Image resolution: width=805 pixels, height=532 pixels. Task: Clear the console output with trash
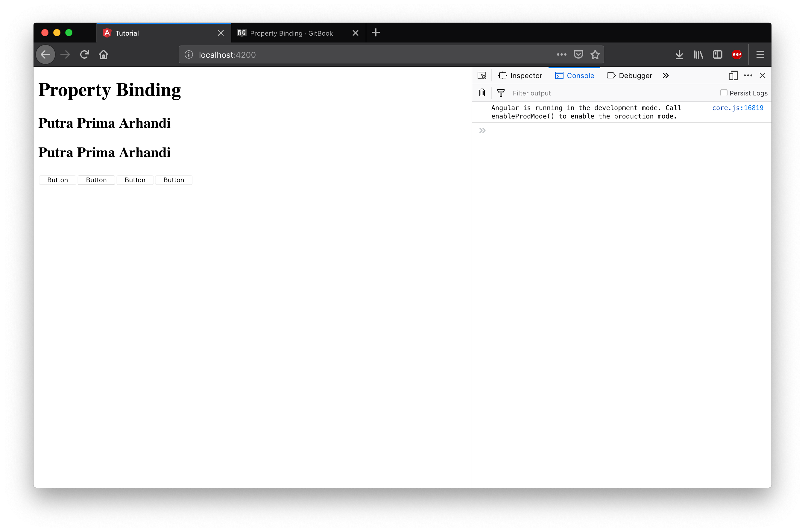point(482,93)
